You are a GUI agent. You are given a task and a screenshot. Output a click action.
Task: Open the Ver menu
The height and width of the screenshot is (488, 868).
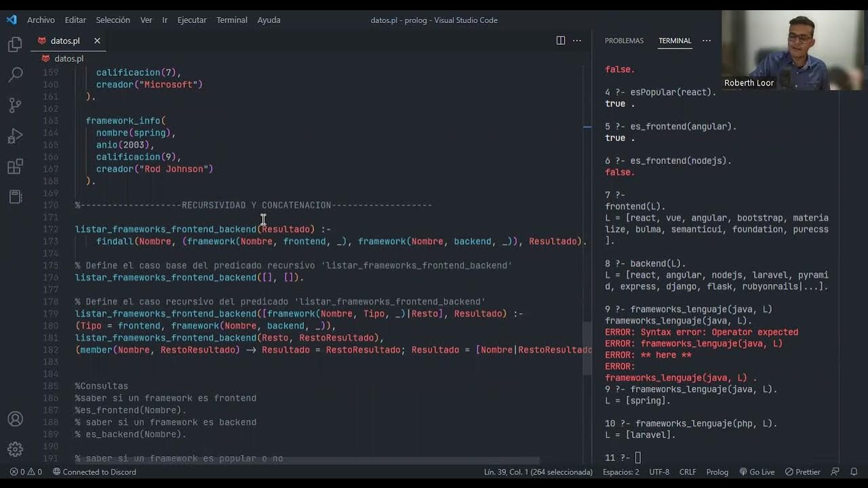146,20
